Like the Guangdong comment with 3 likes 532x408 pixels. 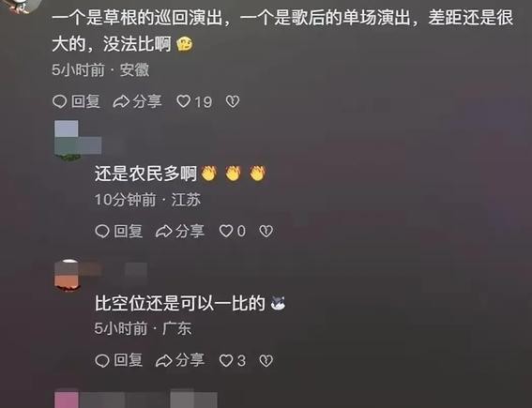[233, 360]
